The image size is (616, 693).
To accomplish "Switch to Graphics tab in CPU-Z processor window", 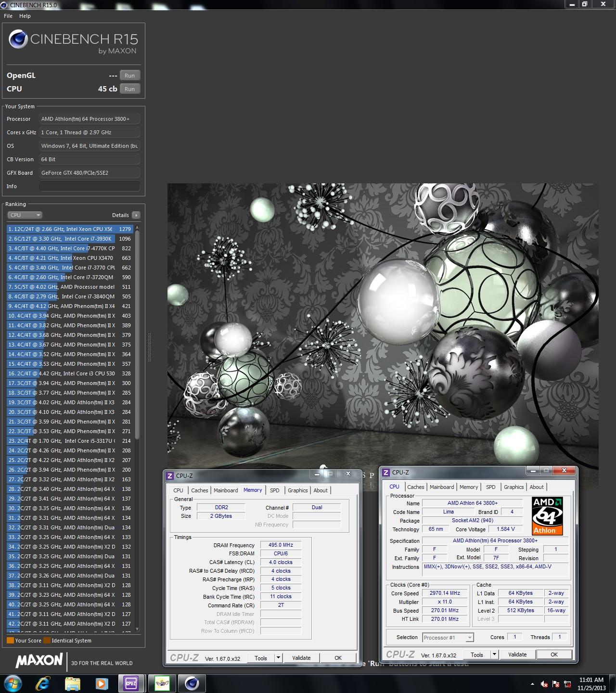I will pyautogui.click(x=513, y=487).
